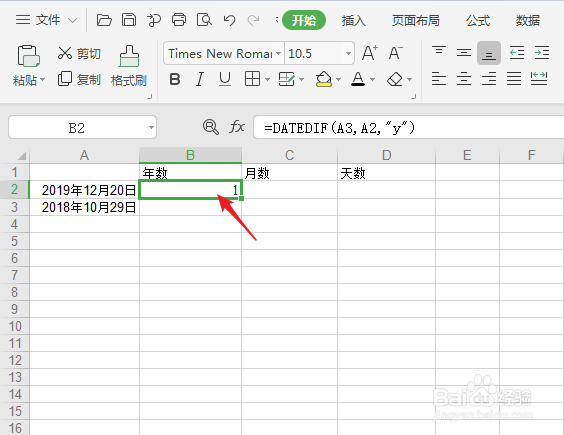Switch to the 开始 tab

click(304, 20)
